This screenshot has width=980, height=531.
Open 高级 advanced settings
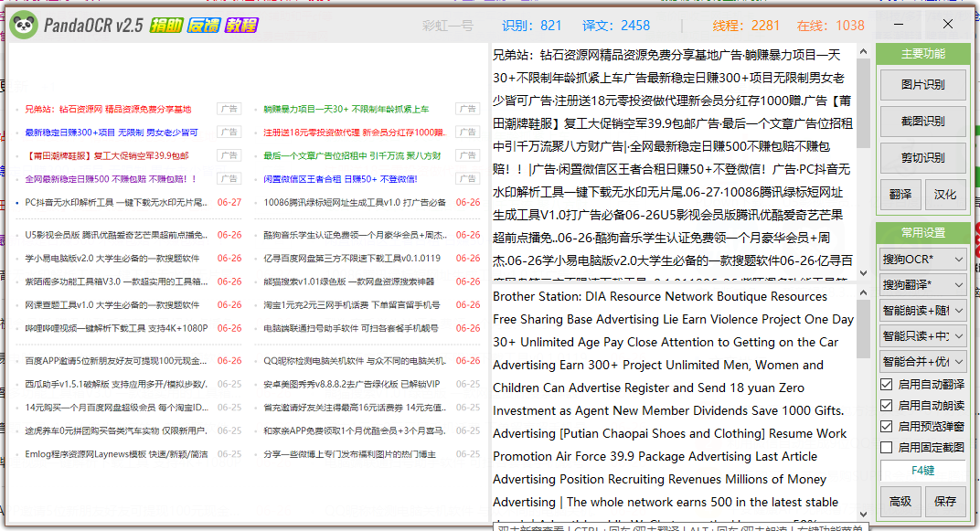pyautogui.click(x=900, y=502)
